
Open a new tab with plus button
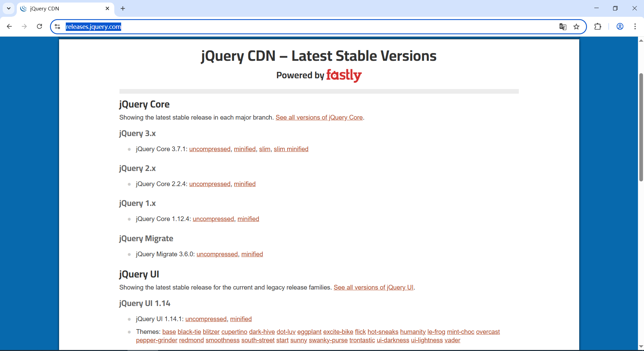pyautogui.click(x=123, y=8)
